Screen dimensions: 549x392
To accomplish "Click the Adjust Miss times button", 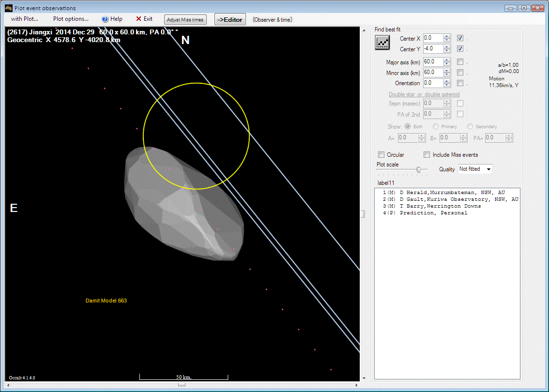I will point(185,19).
